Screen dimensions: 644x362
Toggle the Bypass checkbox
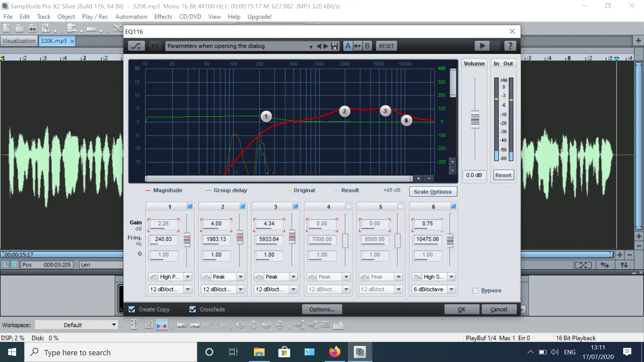[475, 291]
